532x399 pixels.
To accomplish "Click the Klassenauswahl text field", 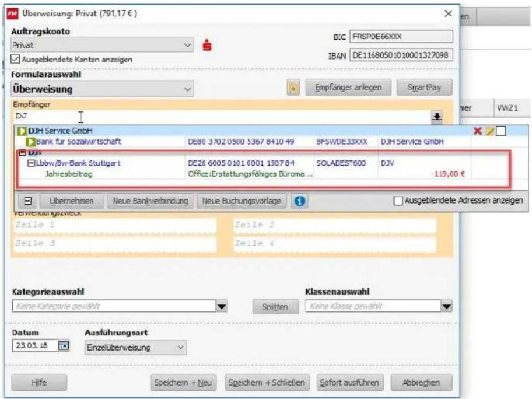I will pyautogui.click(x=373, y=306).
